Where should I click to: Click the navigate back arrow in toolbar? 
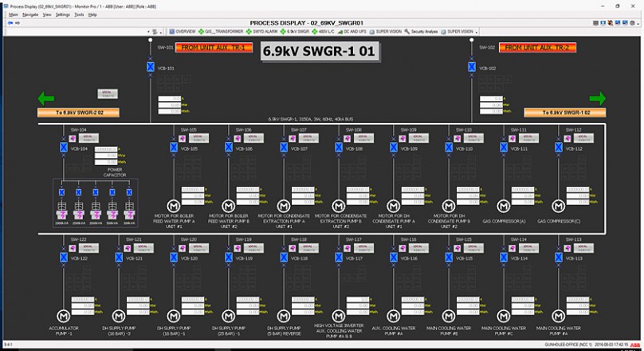pos(10,23)
